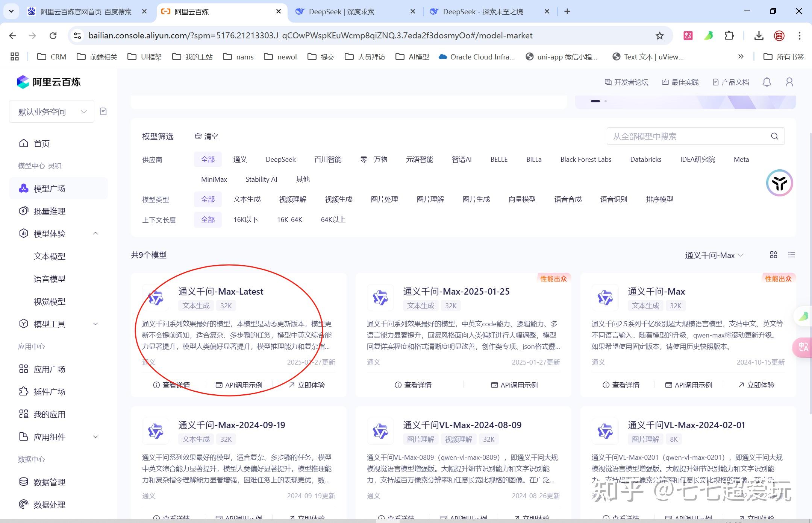The image size is (812, 523).
Task: Expand the 模型工具 sidebar group
Action: [95, 324]
